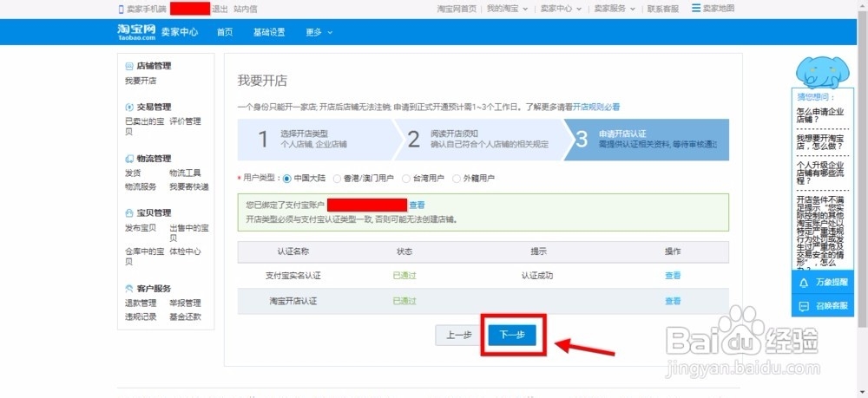
Task: Click 卖家中心 title beside Taobao logo
Action: click(x=180, y=33)
